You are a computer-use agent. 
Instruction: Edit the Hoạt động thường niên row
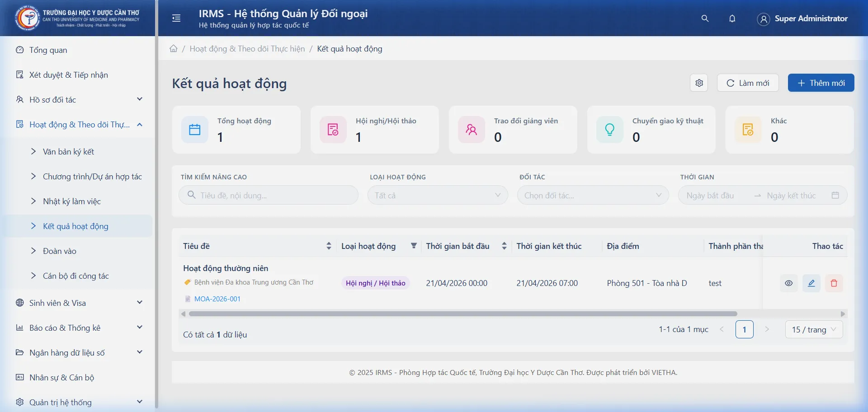811,283
